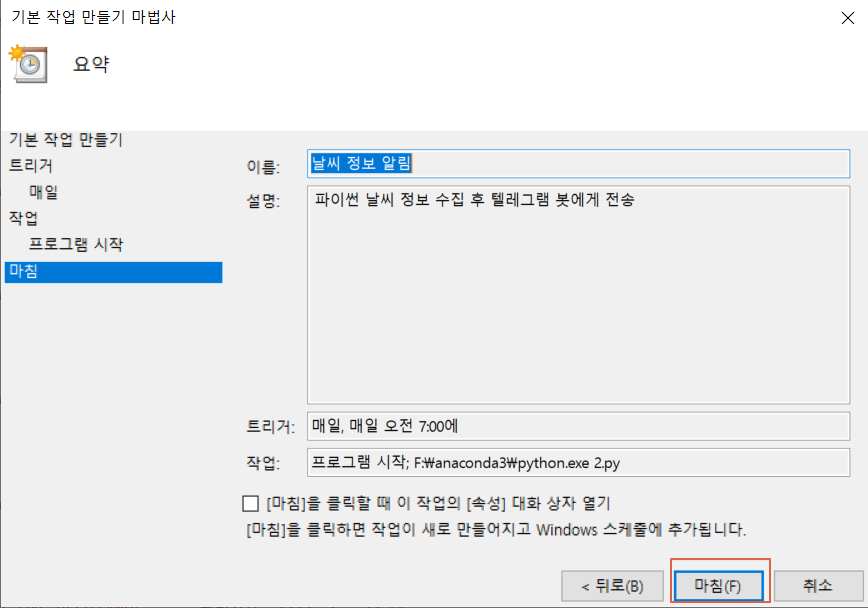
Task: Click the 이름: label
Action: (264, 166)
